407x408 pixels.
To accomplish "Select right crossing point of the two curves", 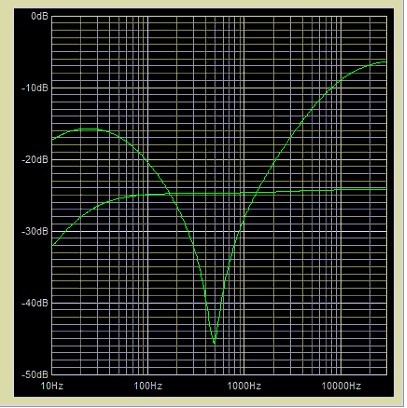I will (x=256, y=193).
